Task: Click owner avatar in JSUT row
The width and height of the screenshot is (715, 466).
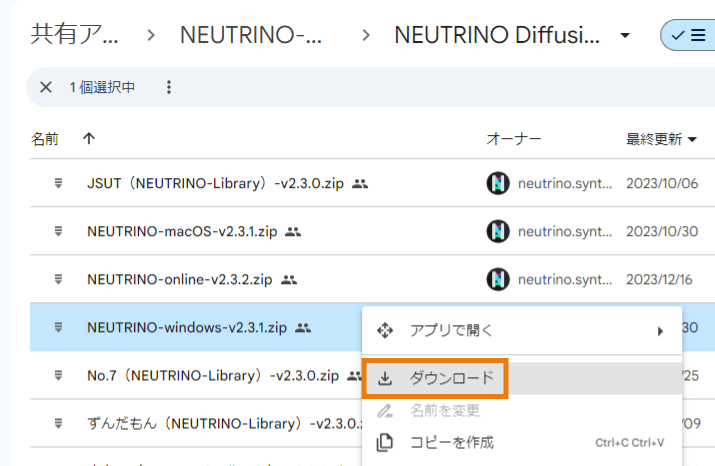Action: [x=498, y=183]
